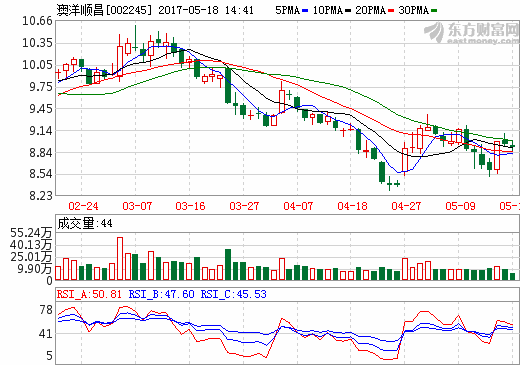This screenshot has height=365, width=520.
Task: Click the stock name 澳洋顺昌
Action: pos(80,10)
